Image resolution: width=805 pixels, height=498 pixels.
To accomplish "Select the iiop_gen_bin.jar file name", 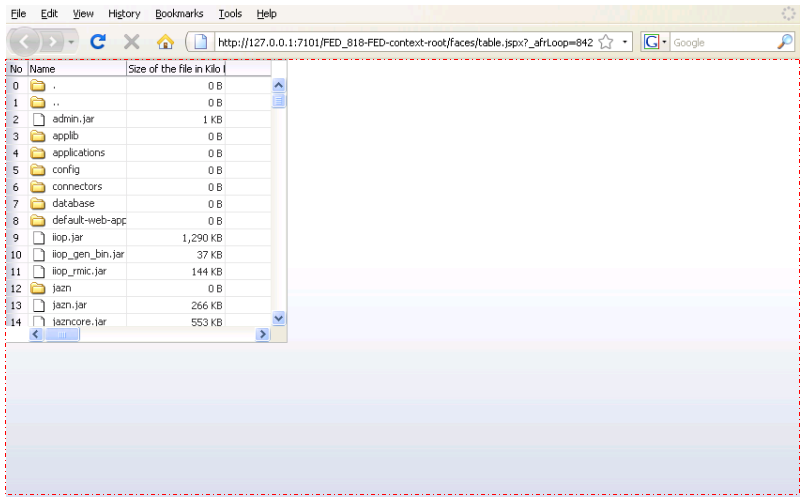I will click(88, 255).
